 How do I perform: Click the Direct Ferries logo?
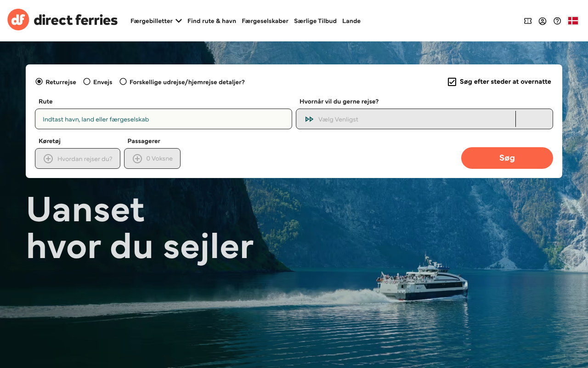click(x=62, y=20)
